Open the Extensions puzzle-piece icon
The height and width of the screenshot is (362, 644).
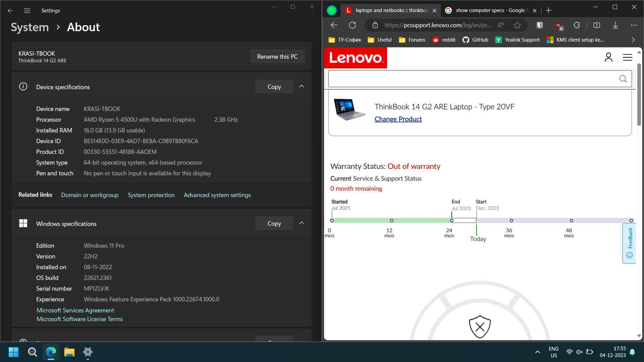[x=577, y=25]
